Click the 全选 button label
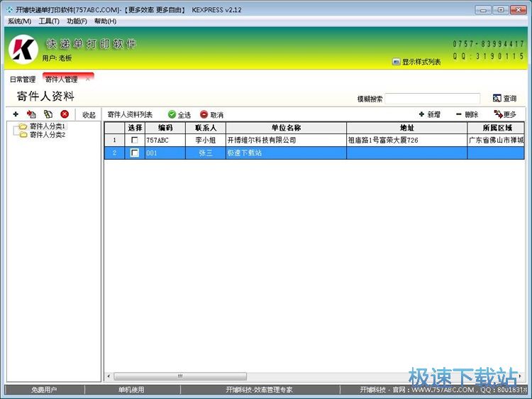 tap(184, 115)
